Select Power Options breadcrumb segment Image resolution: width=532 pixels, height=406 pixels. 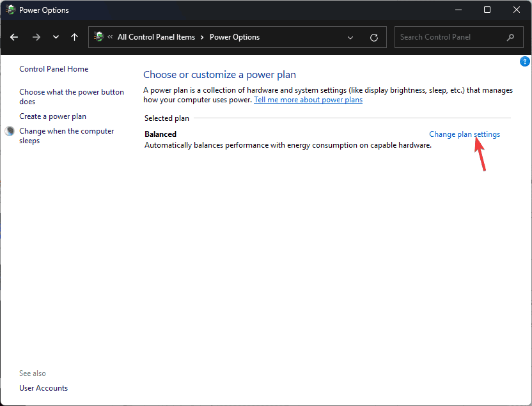pyautogui.click(x=235, y=37)
